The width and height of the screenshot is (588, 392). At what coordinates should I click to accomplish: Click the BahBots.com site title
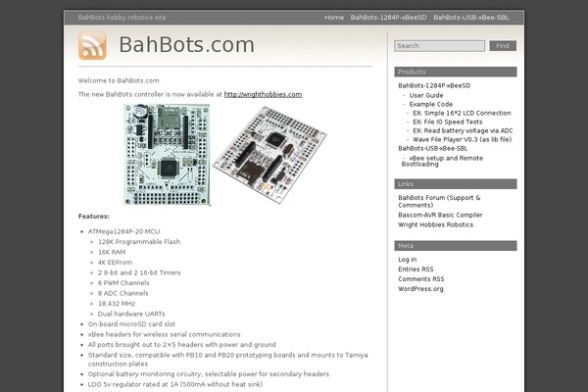(x=187, y=45)
